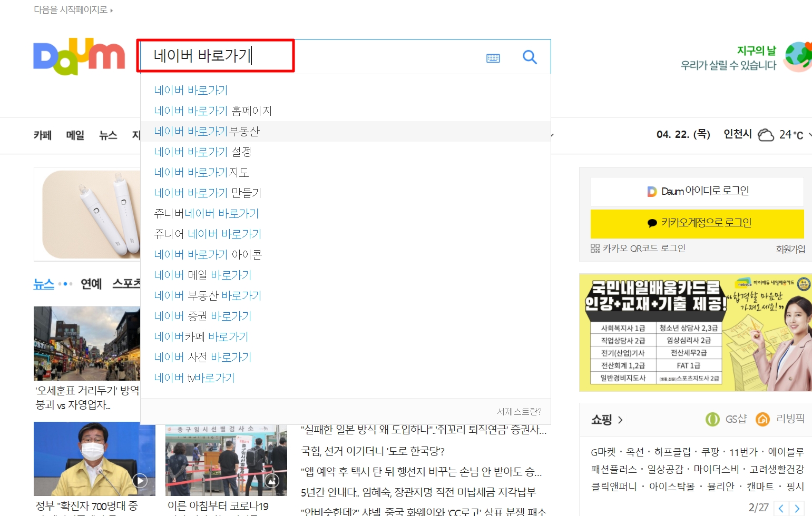Viewport: 812px width, 516px height.
Task: Select suggestion 네이버 바로가기 홈페이지
Action: pyautogui.click(x=346, y=111)
